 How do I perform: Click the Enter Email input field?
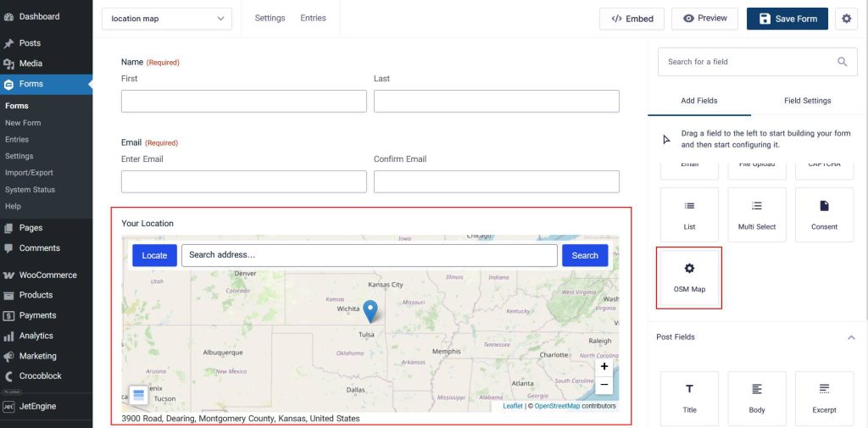[244, 181]
